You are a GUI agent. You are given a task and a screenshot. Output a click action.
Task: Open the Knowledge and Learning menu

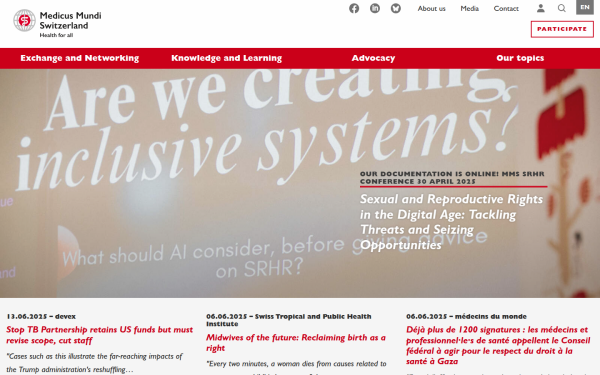tap(227, 58)
